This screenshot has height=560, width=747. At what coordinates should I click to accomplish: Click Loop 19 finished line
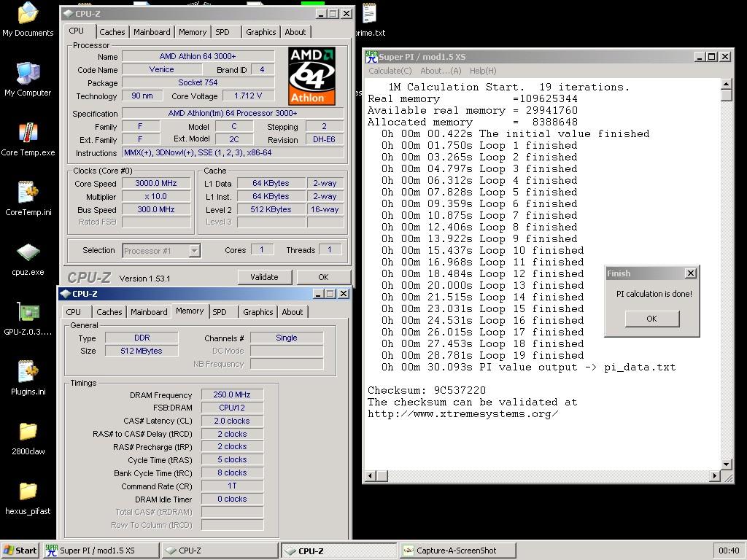click(x=482, y=355)
